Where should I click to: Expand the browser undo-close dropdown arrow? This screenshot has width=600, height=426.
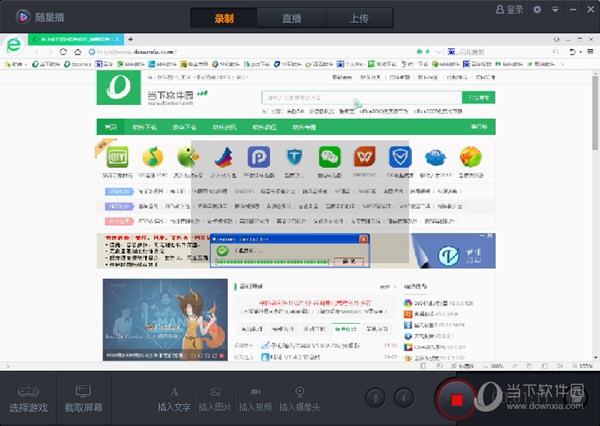(x=581, y=52)
